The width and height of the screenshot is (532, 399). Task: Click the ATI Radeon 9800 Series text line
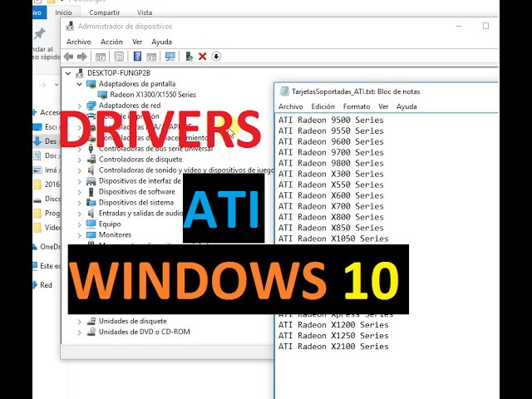click(x=331, y=163)
